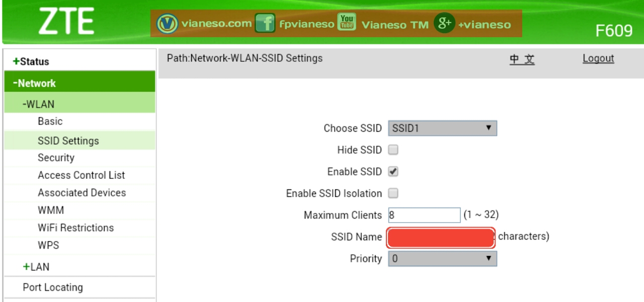This screenshot has height=302, width=644.
Task: Switch to the Basic WLAN page
Action: 51,121
